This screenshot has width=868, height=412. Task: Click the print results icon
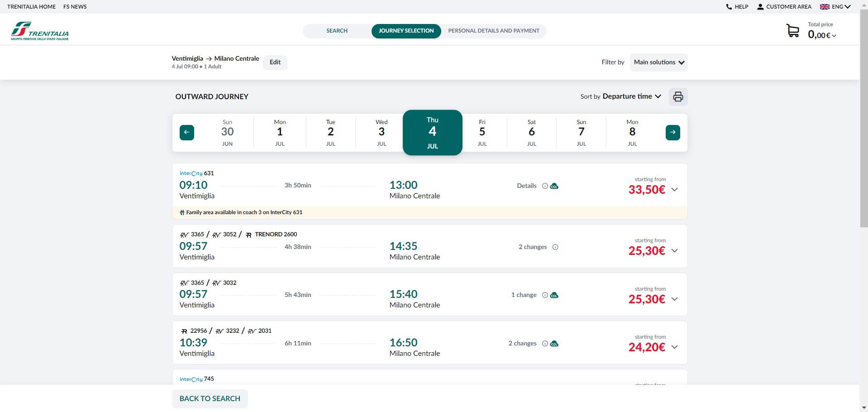[x=678, y=96]
